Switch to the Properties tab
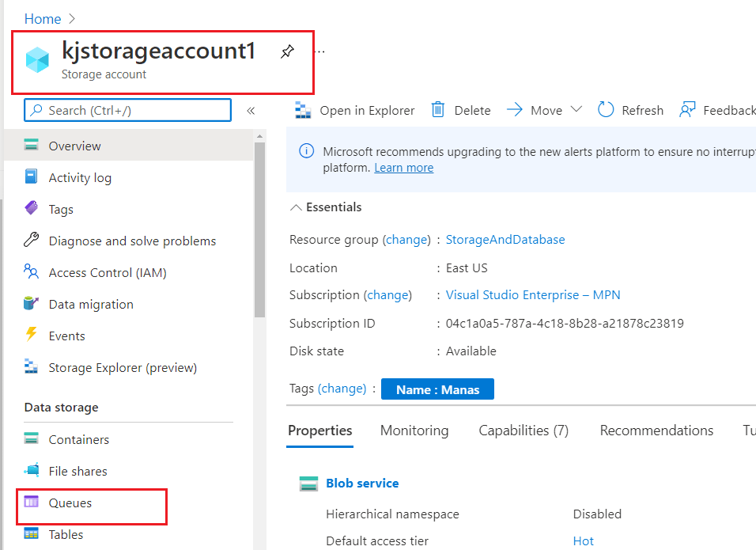 [x=320, y=431]
